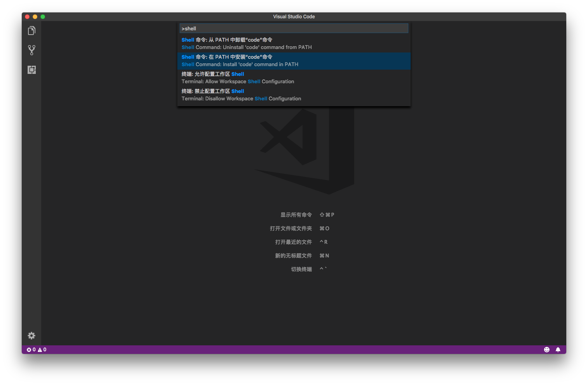Maximize the window with the green button
This screenshot has height=385, width=588.
pyautogui.click(x=43, y=17)
